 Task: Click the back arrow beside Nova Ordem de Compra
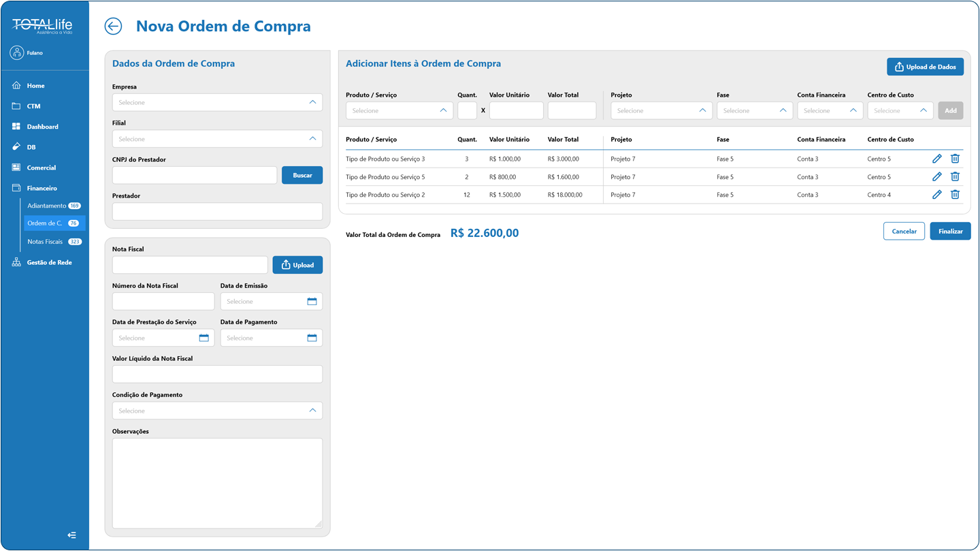coord(113,27)
